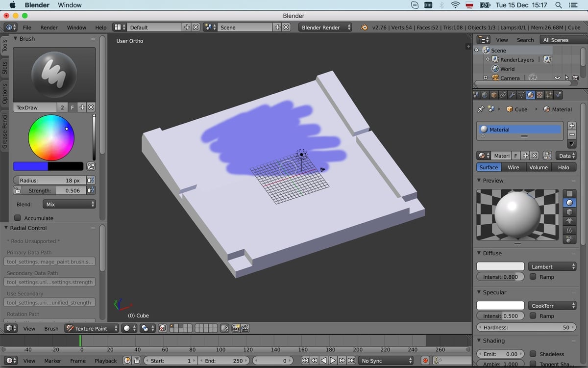Click the brush Strength slider
The height and width of the screenshot is (368, 588).
54,190
